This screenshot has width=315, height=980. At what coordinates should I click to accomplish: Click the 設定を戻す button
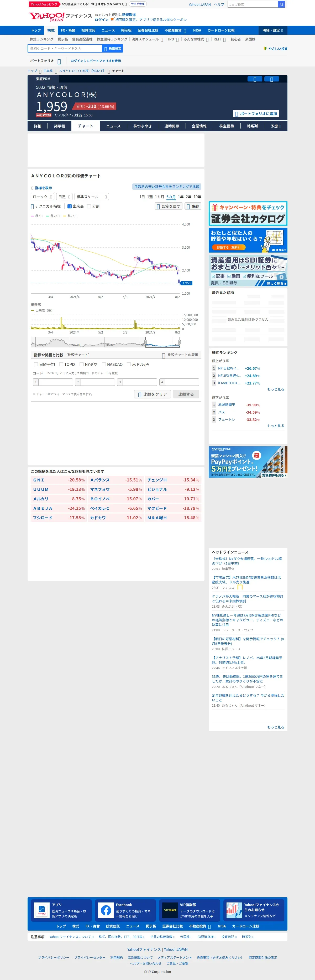tap(168, 206)
